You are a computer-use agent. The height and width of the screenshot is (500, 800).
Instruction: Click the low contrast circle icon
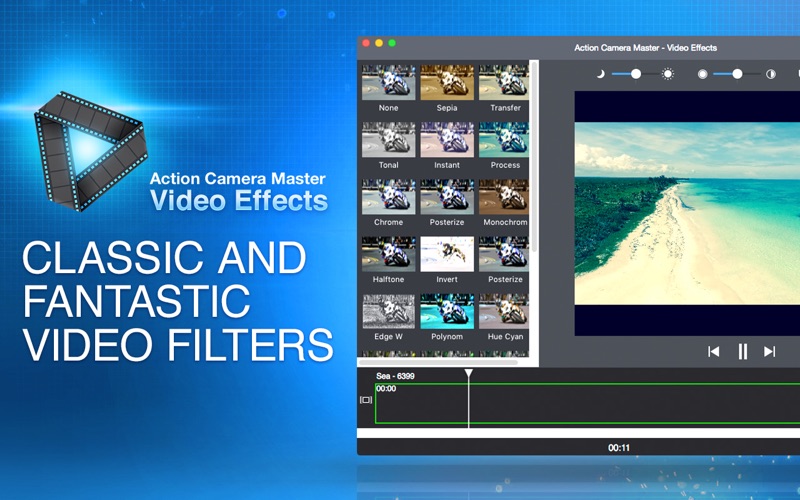[703, 74]
